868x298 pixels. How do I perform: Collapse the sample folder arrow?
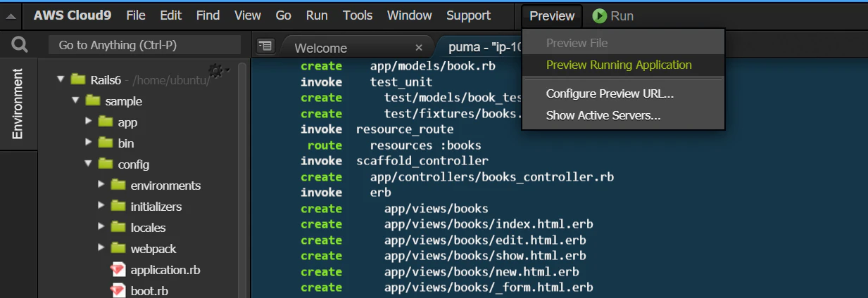(75, 101)
